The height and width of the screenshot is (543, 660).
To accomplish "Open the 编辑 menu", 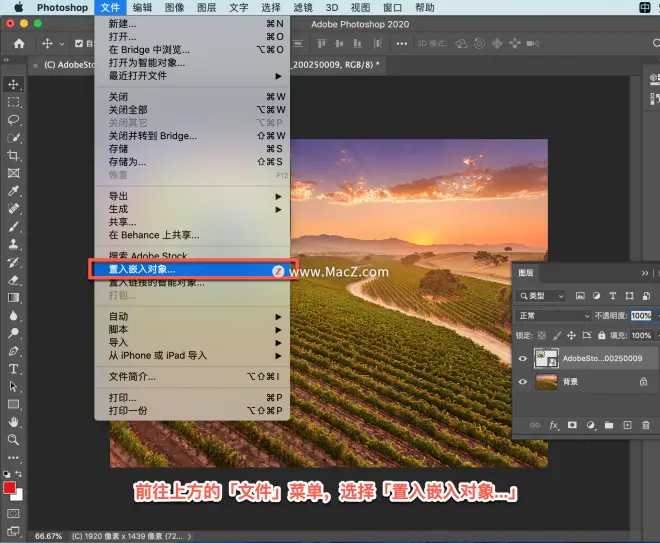I will coord(142,8).
